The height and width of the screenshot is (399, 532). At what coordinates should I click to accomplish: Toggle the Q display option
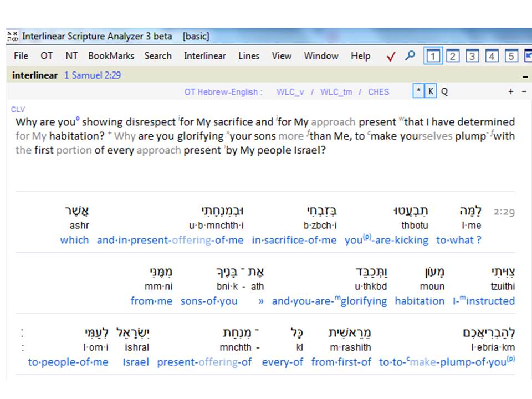(444, 91)
